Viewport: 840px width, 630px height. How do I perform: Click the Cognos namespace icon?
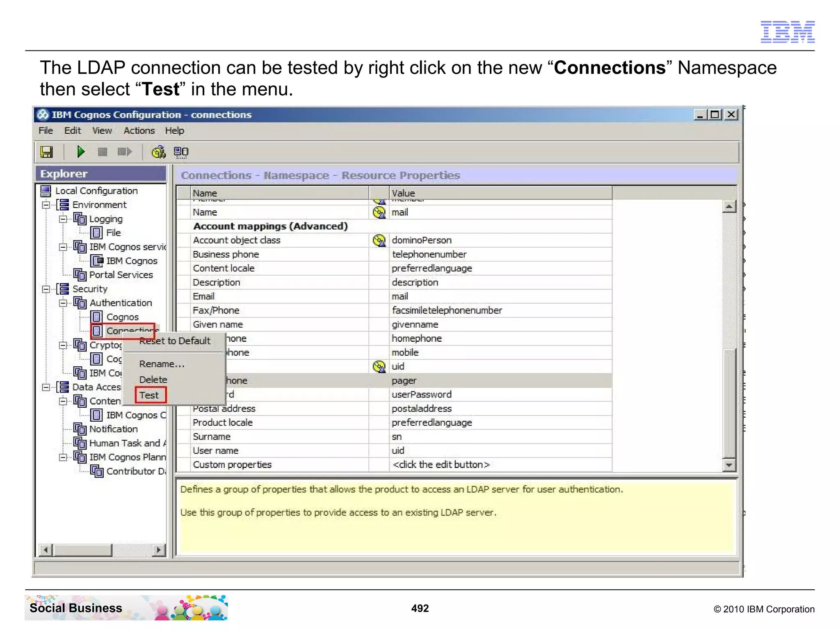tap(96, 317)
